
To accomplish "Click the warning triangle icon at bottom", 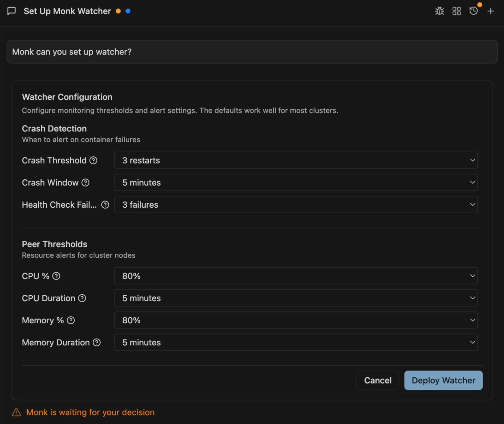I will (x=16, y=412).
